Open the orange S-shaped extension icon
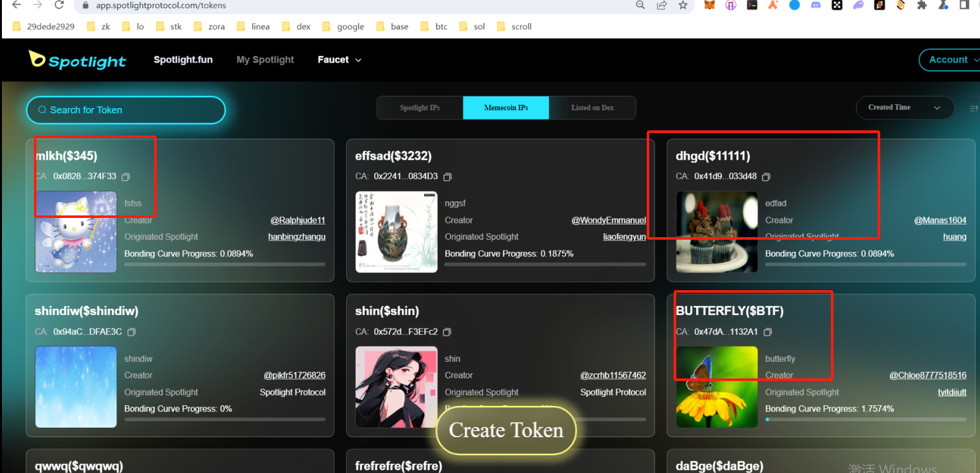980x473 pixels. (901, 5)
